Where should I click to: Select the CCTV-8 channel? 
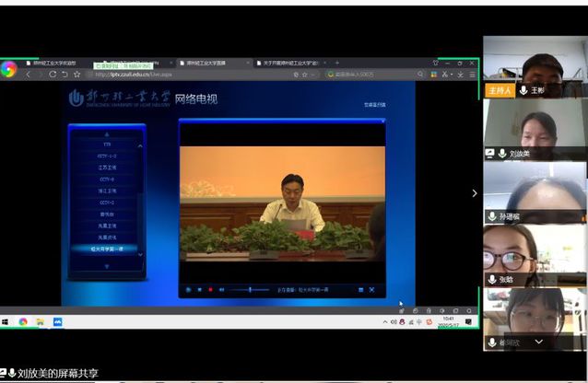[x=107, y=180]
